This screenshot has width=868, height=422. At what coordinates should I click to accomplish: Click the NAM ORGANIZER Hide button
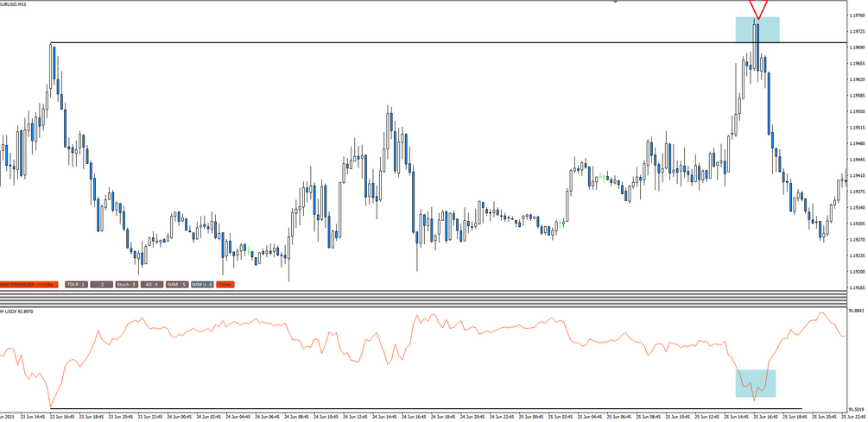(x=29, y=284)
